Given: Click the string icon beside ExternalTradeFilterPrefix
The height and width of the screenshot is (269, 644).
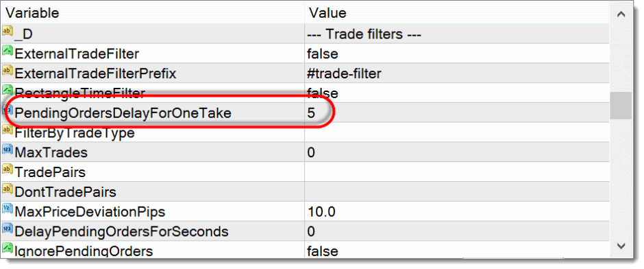Looking at the screenshot, I should [8, 71].
